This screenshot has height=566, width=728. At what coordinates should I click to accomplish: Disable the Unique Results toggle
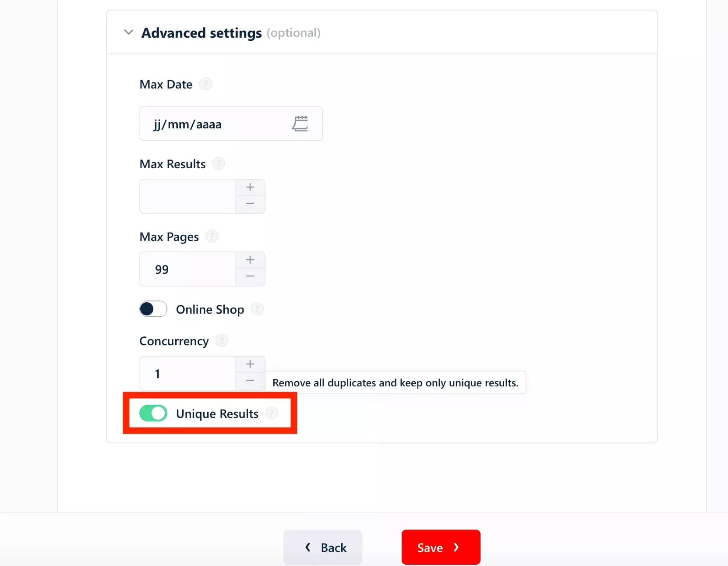pos(153,413)
